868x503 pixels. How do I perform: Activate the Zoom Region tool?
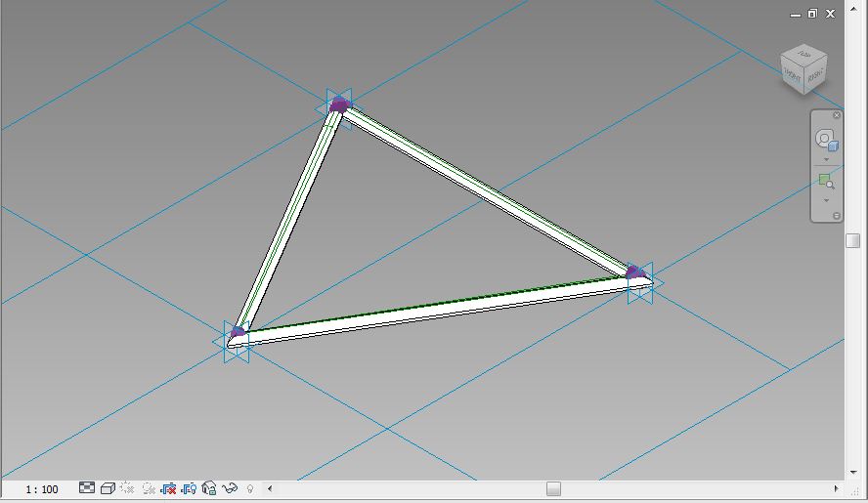pos(826,181)
